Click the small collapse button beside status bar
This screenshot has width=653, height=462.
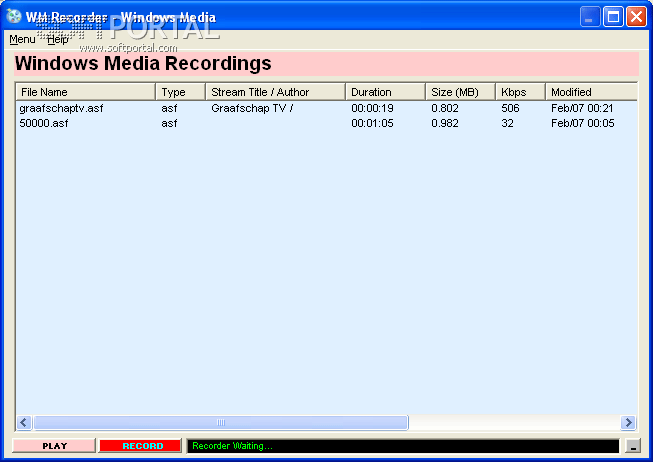[633, 446]
